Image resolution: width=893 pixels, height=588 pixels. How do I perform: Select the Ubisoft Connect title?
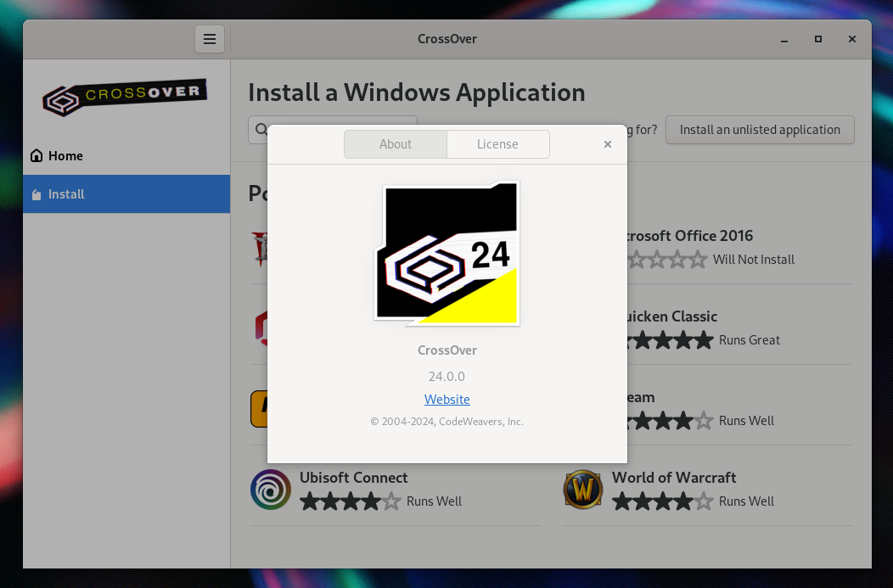click(x=354, y=478)
